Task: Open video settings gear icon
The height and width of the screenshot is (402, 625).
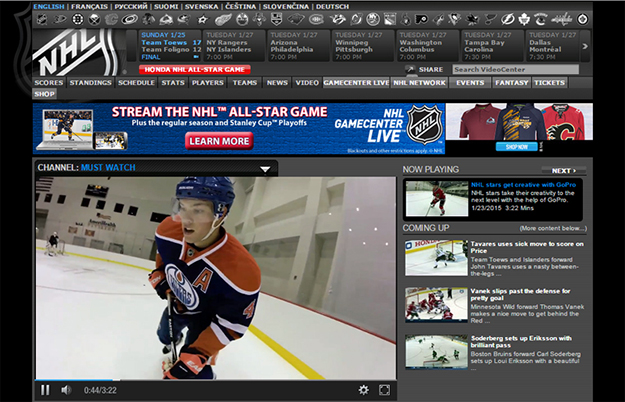Action: coord(363,389)
